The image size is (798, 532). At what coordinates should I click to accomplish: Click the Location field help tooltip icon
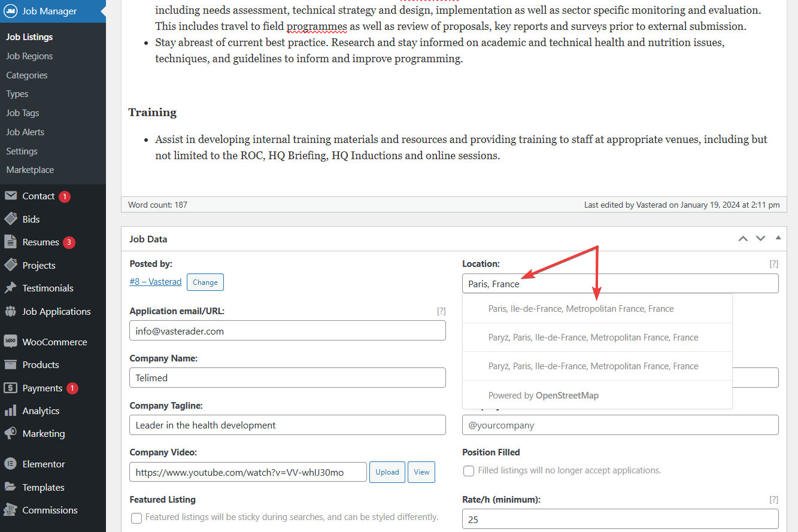(x=773, y=264)
